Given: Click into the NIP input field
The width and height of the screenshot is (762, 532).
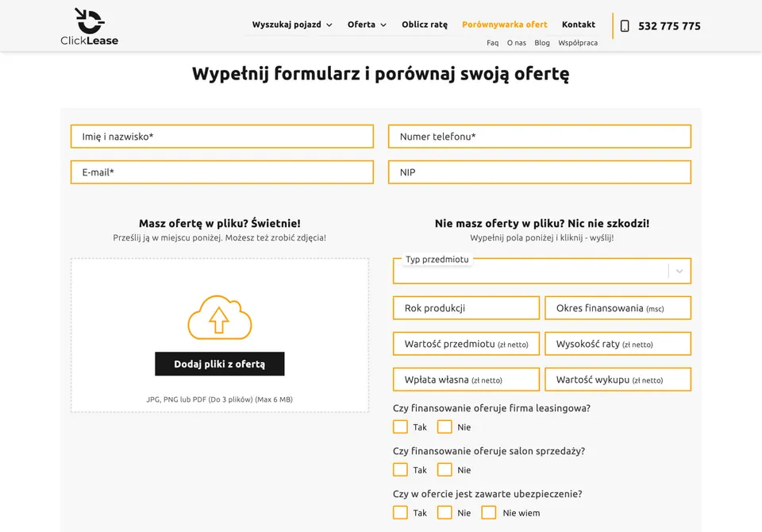Looking at the screenshot, I should (539, 172).
